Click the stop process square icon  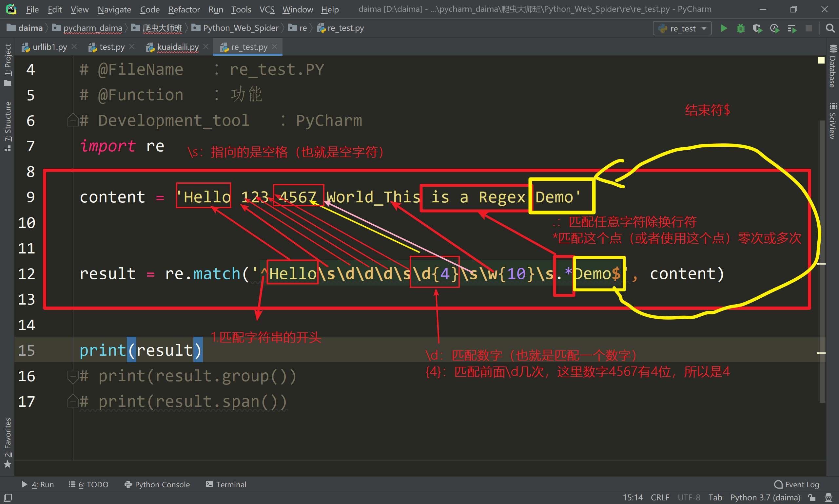809,28
